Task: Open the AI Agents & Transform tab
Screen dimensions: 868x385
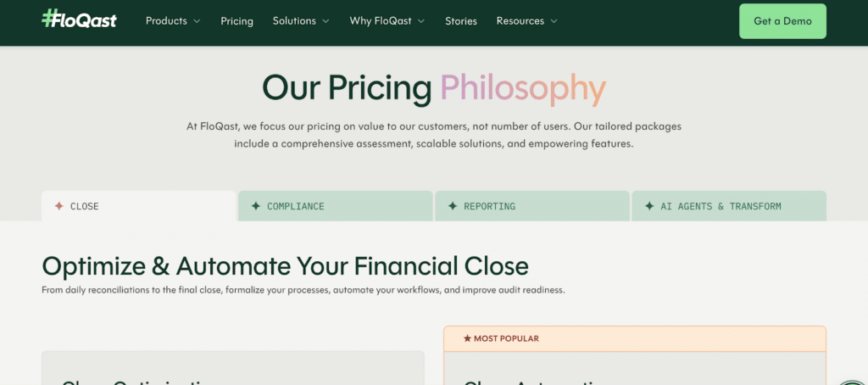Action: pyautogui.click(x=729, y=206)
